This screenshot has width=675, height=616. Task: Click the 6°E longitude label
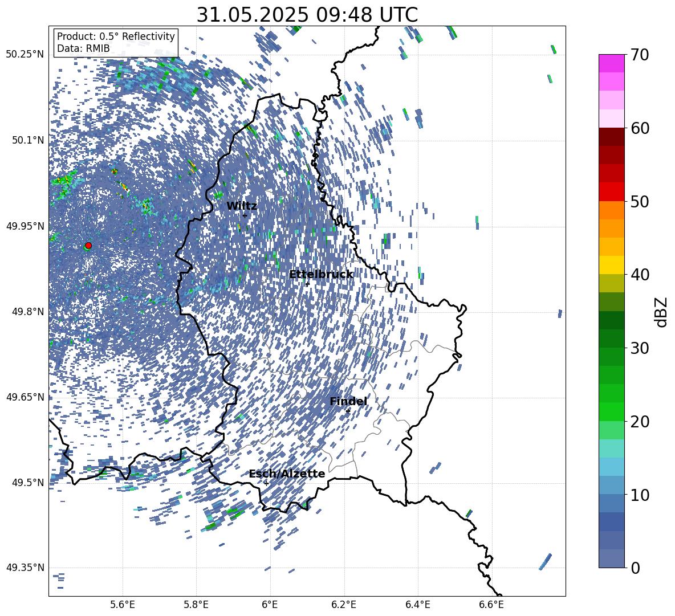tap(270, 605)
